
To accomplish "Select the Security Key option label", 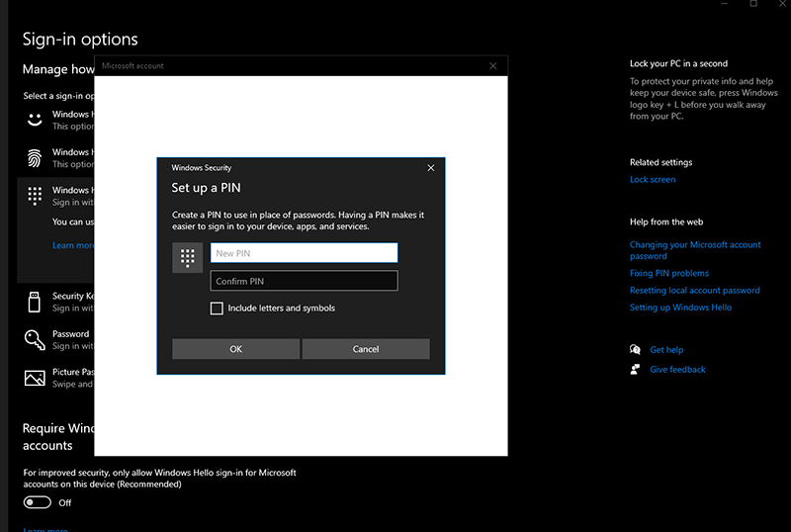I will [x=73, y=297].
